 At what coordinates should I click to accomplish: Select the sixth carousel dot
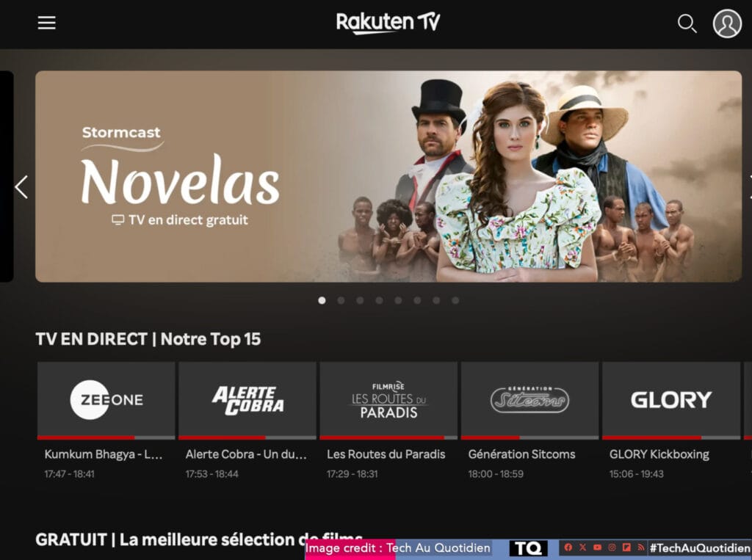coord(417,300)
